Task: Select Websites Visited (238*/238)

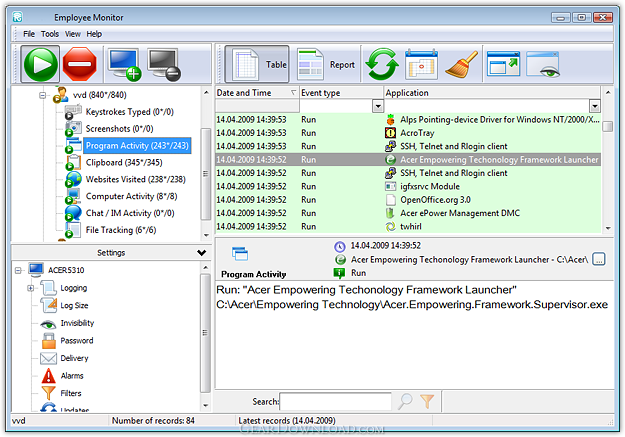Action: pos(136,179)
